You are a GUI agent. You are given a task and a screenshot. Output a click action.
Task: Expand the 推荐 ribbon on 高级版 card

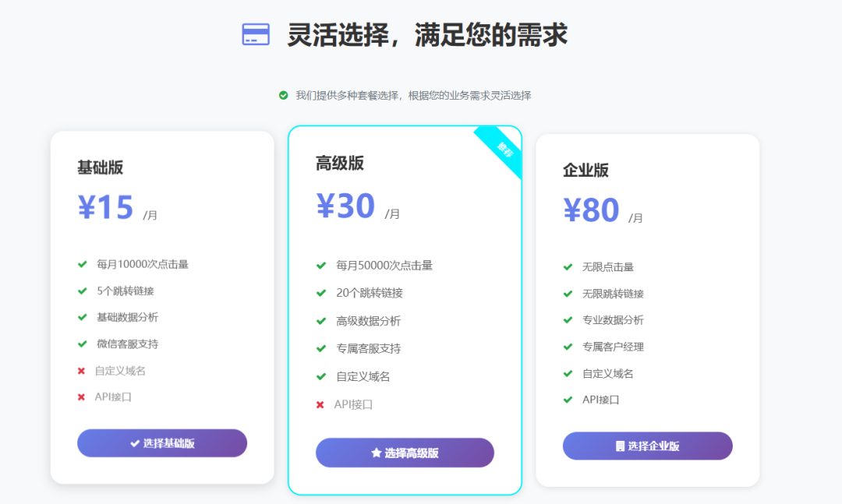pos(505,150)
